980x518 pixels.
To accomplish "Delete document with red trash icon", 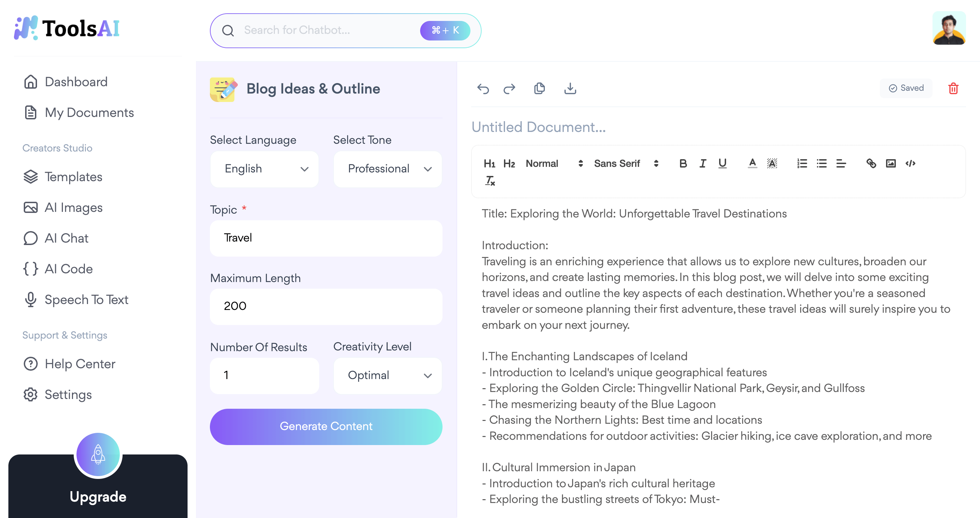I will [953, 89].
